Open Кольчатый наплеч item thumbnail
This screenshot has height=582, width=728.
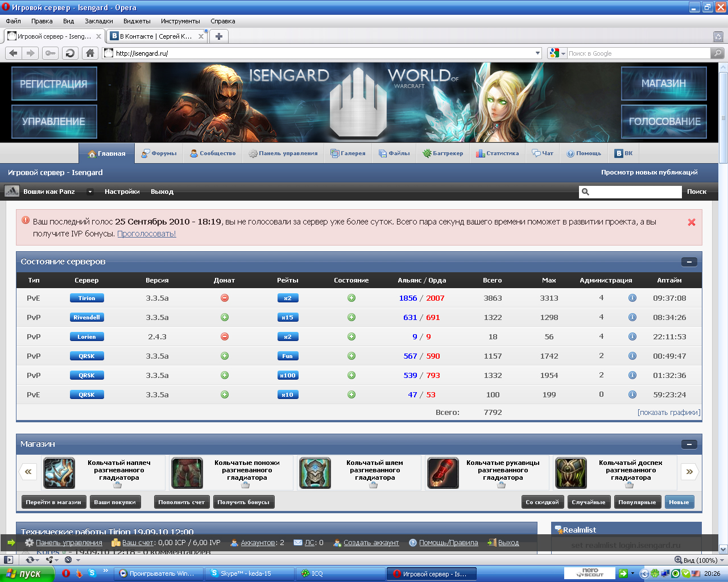[59, 473]
